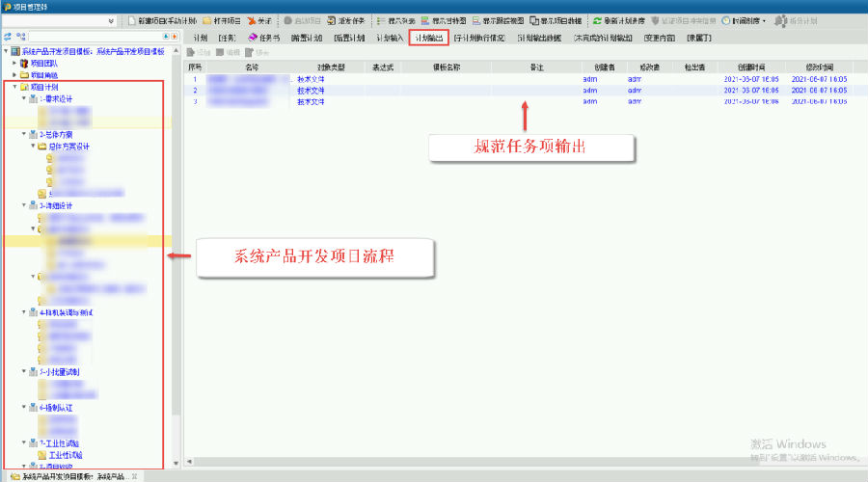This screenshot has height=482, width=868.
Task: Open a project with 打开项目
Action: coord(222,20)
